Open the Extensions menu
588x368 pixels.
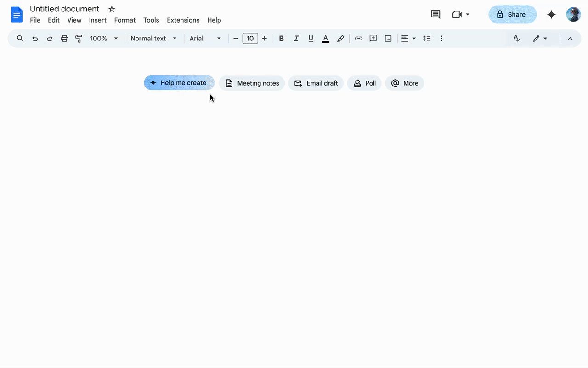point(183,20)
